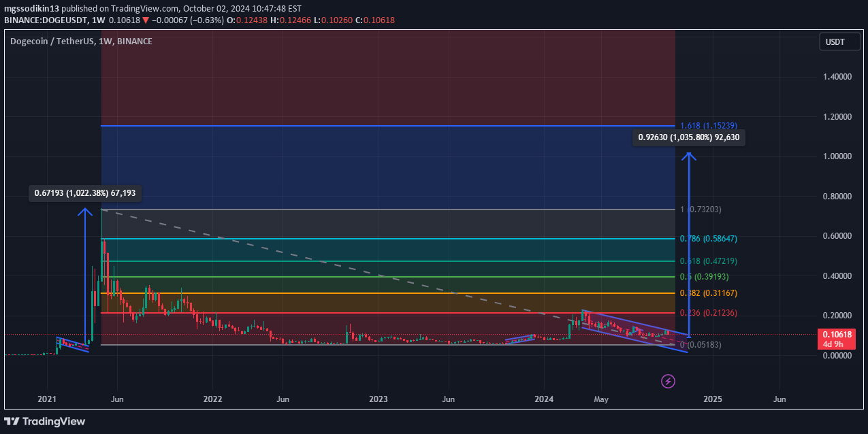The height and width of the screenshot is (434, 868).
Task: Click the 2022 label on time axis
Action: point(213,399)
